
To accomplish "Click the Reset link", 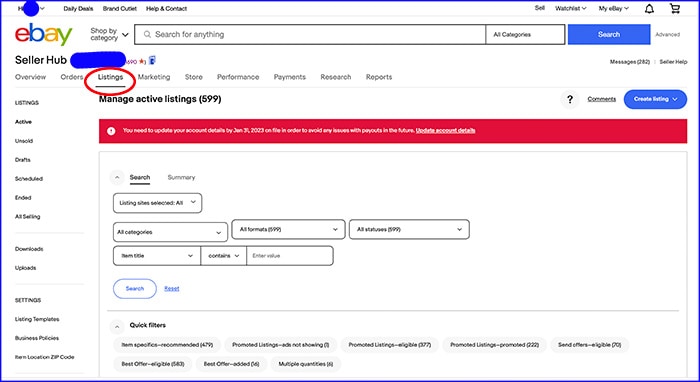I will point(172,289).
